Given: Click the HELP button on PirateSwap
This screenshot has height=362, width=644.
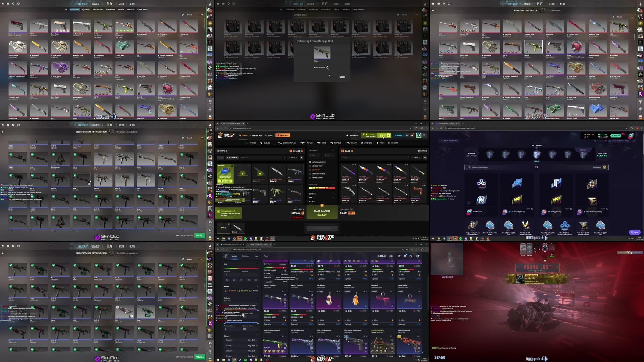Looking at the screenshot, I should click(x=399, y=135).
